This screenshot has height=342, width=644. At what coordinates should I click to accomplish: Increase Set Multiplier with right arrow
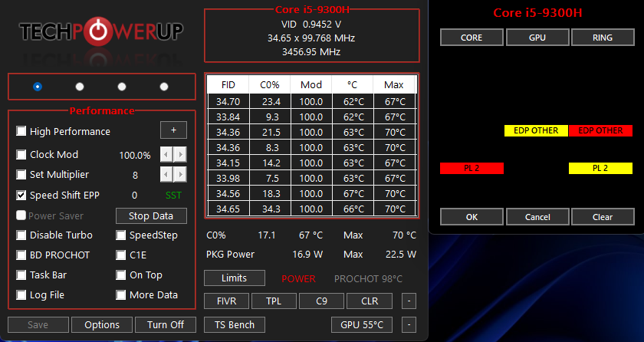pyautogui.click(x=180, y=175)
